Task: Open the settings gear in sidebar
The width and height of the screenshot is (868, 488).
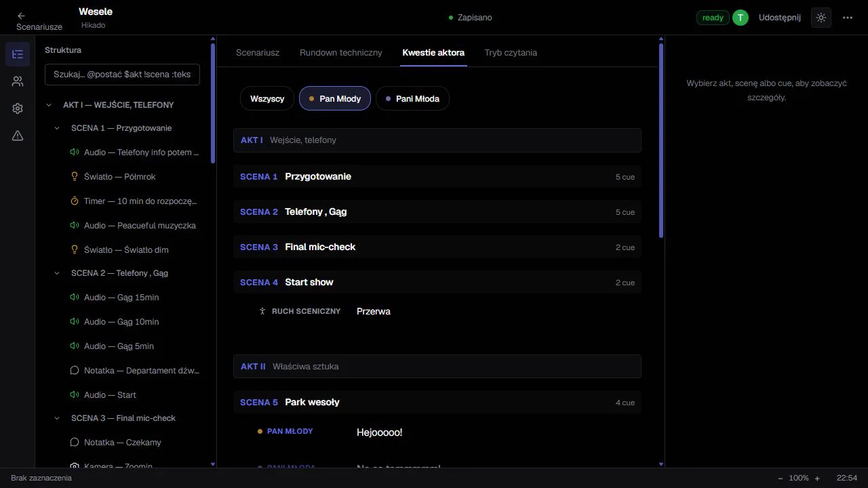Action: (18, 108)
